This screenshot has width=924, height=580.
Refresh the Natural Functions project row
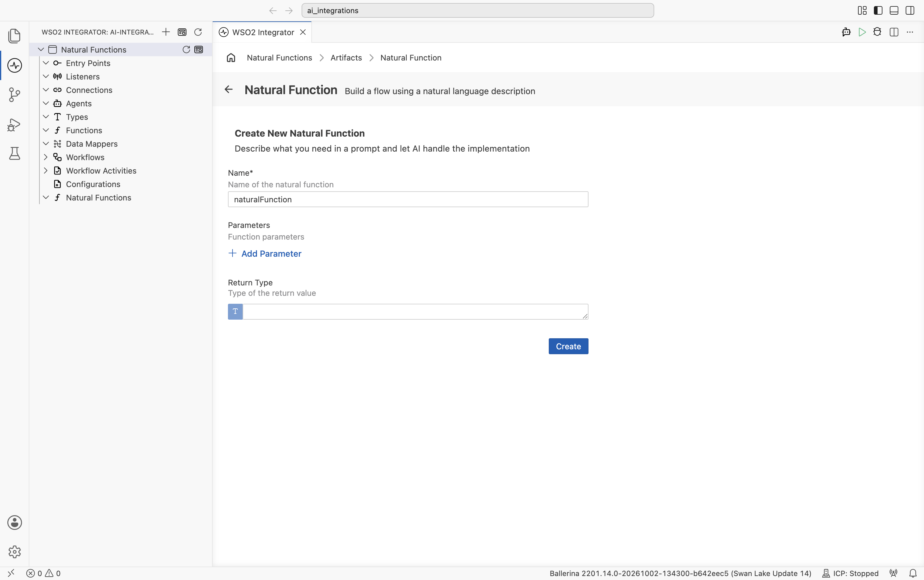tap(186, 50)
